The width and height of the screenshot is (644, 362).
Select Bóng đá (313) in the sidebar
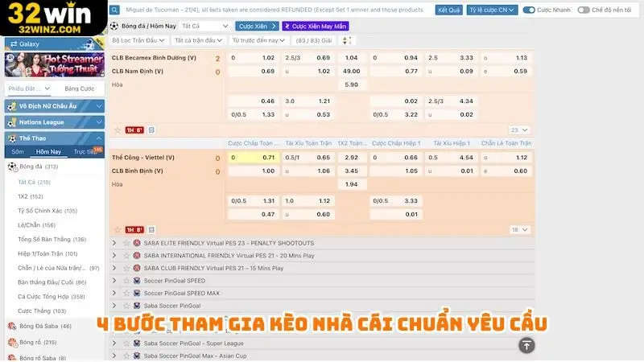tap(39, 167)
